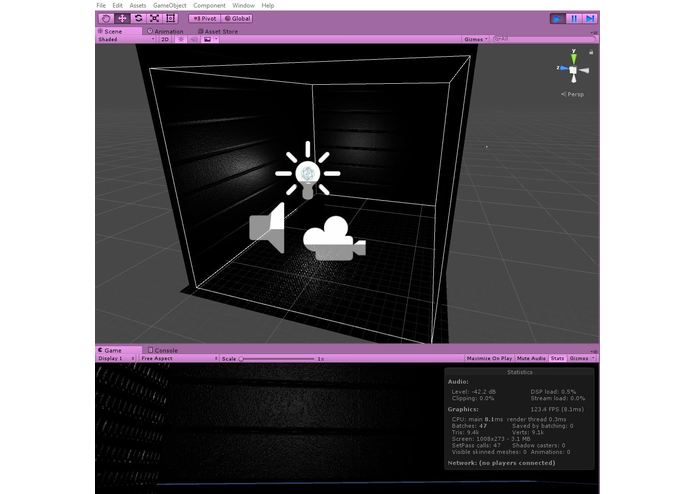The width and height of the screenshot is (695, 494).
Task: Click 'Network: (no players connected)' text
Action: tap(501, 463)
